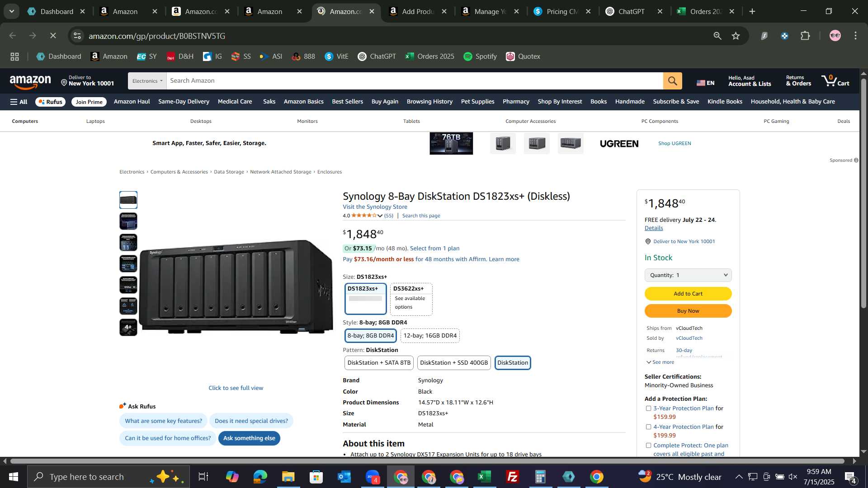Check the 4-Year Protection Plan box

pos(648,427)
